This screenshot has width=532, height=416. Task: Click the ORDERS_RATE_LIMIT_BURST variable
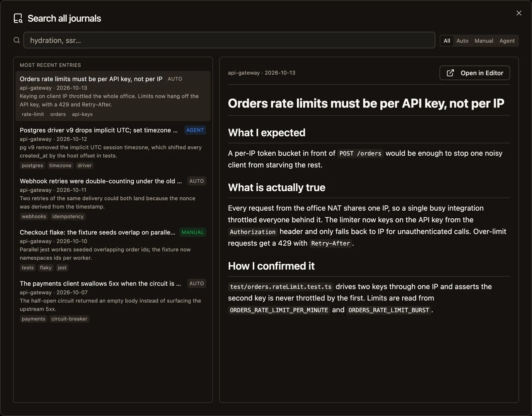(x=389, y=310)
